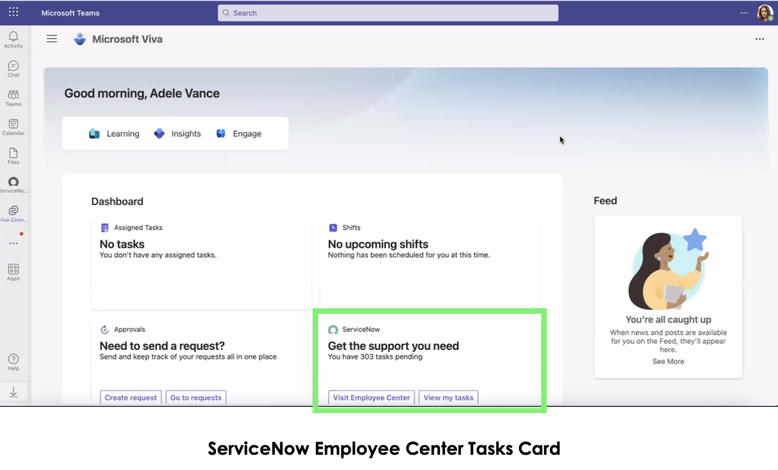
Task: Click the Approvals card icon
Action: click(x=105, y=330)
